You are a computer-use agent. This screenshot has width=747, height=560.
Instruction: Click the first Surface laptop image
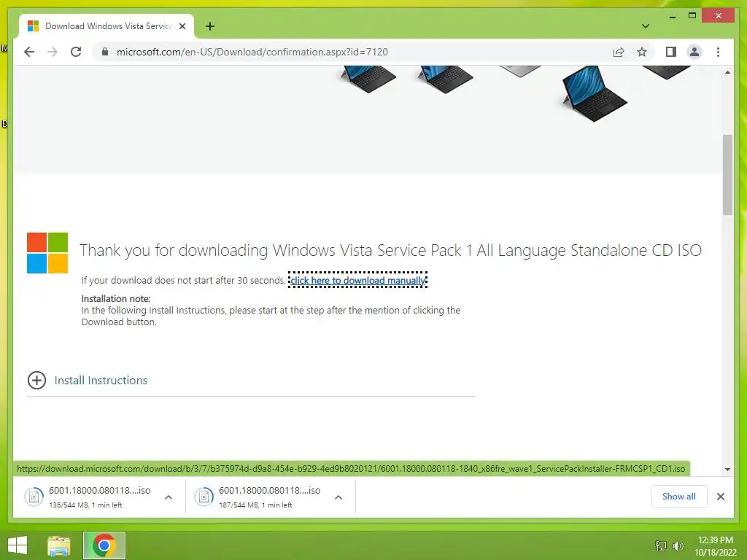point(368,79)
